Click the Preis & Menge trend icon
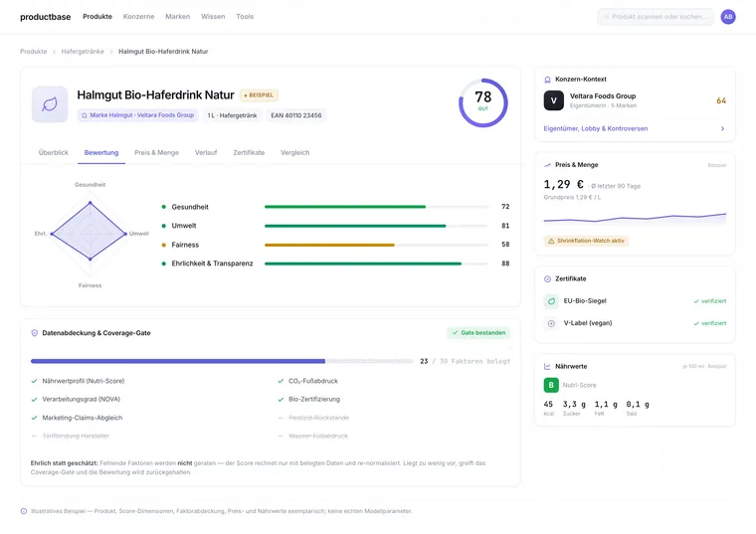This screenshot has width=756, height=534. [x=547, y=165]
